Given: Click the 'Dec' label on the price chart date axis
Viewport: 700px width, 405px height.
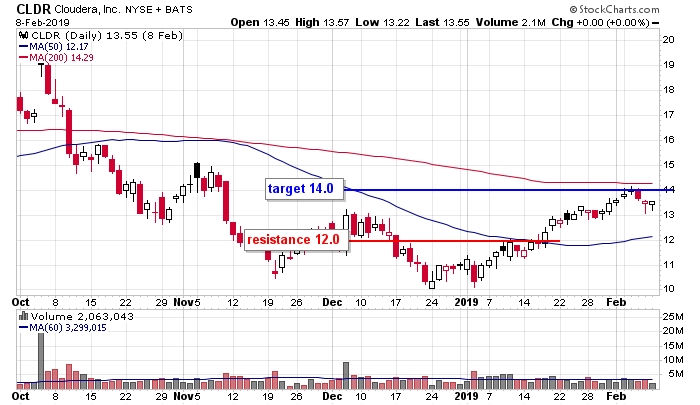Looking at the screenshot, I should pyautogui.click(x=332, y=302).
